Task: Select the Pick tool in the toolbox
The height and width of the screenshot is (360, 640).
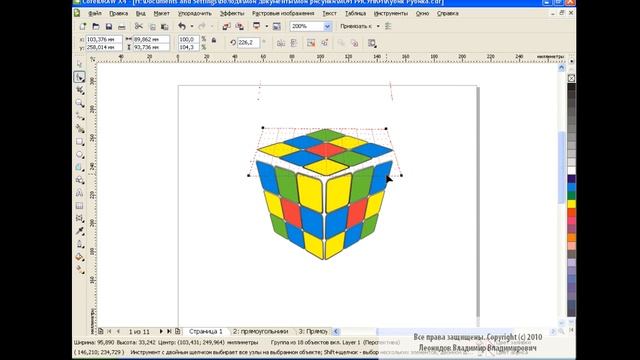Action: click(80, 64)
